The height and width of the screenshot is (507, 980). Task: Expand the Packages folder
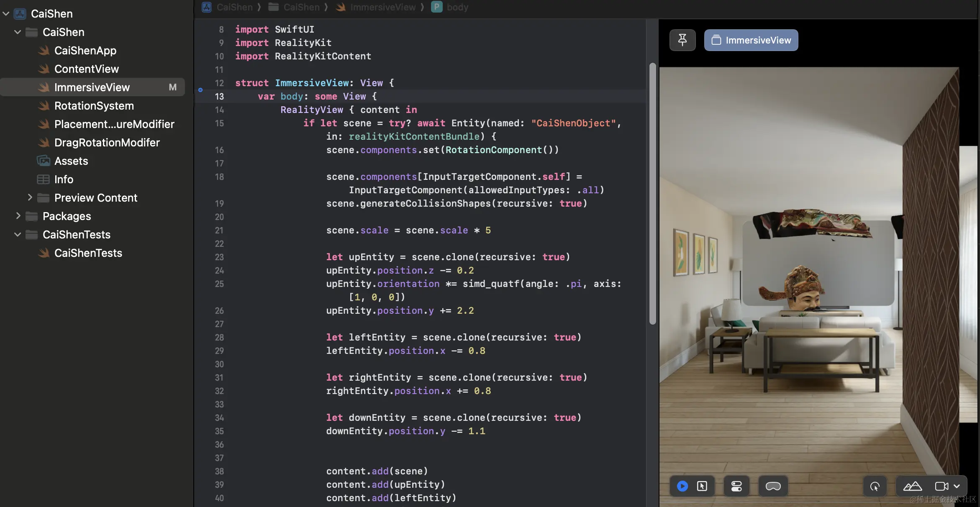(18, 216)
